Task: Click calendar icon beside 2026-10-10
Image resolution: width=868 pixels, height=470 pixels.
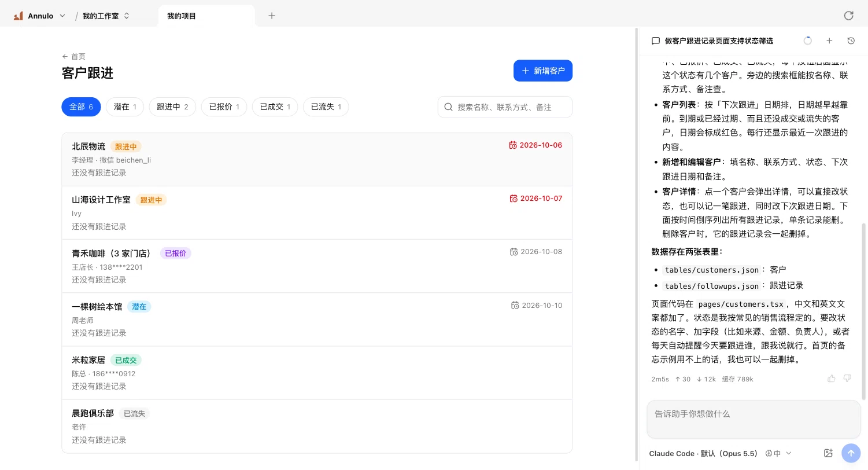Action: pos(515,305)
